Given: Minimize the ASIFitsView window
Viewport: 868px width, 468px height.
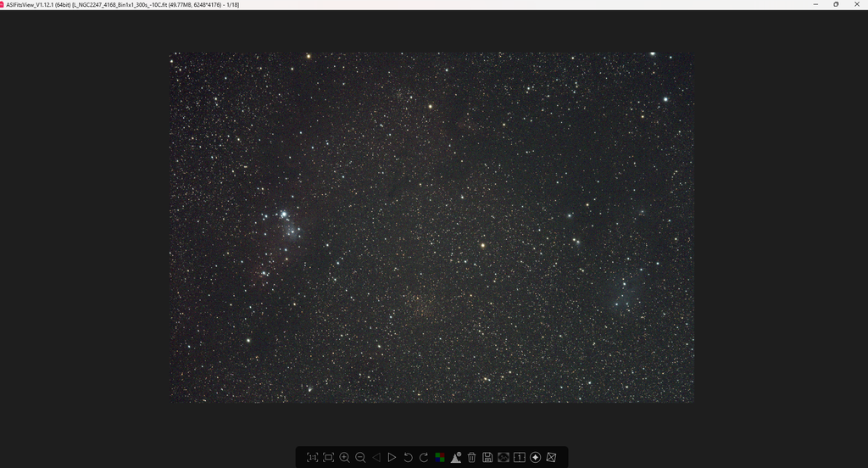Looking at the screenshot, I should (x=815, y=4).
